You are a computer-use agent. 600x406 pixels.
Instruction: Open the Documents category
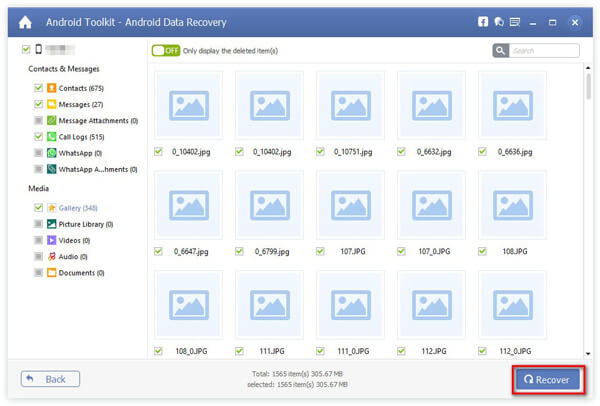[x=85, y=272]
